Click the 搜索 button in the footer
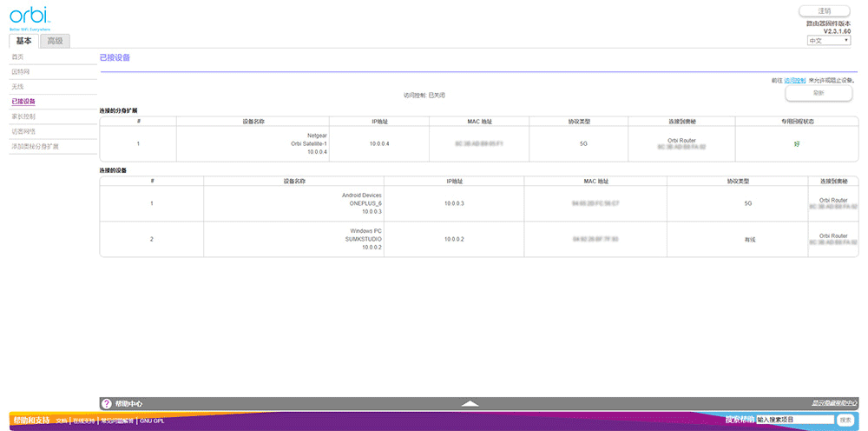 [845, 420]
